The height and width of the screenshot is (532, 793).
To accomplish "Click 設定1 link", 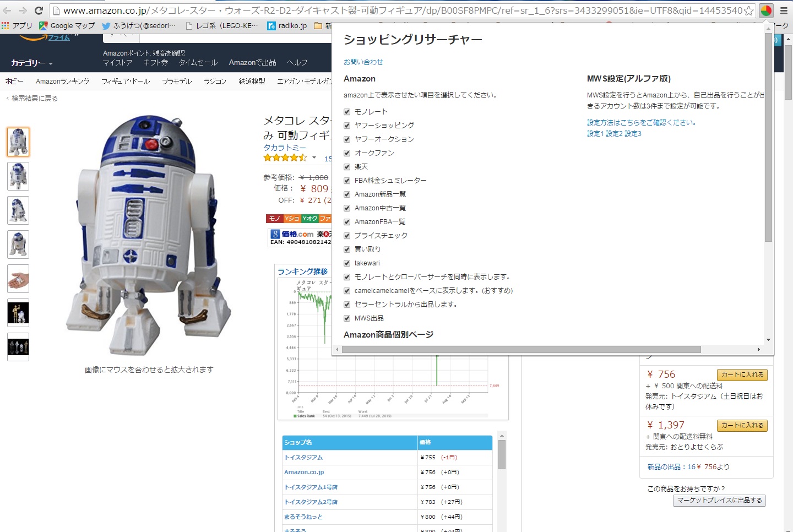I will [x=595, y=133].
